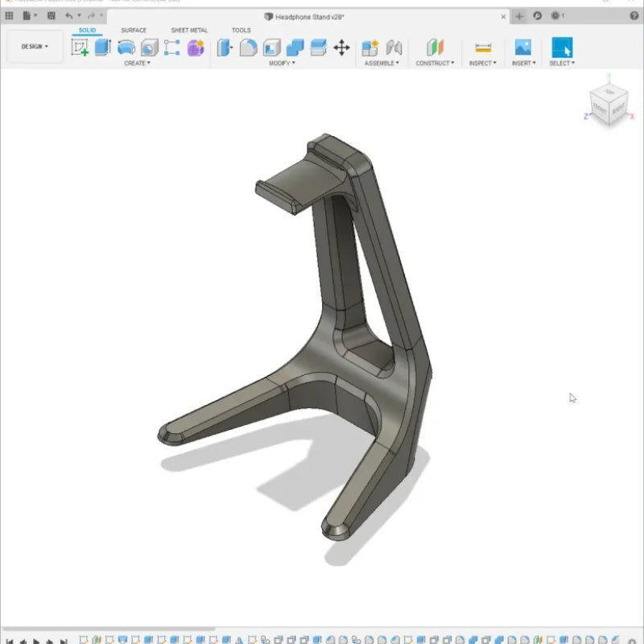Expand the CREATE dropdown menu
The image size is (644, 644).
[137, 64]
